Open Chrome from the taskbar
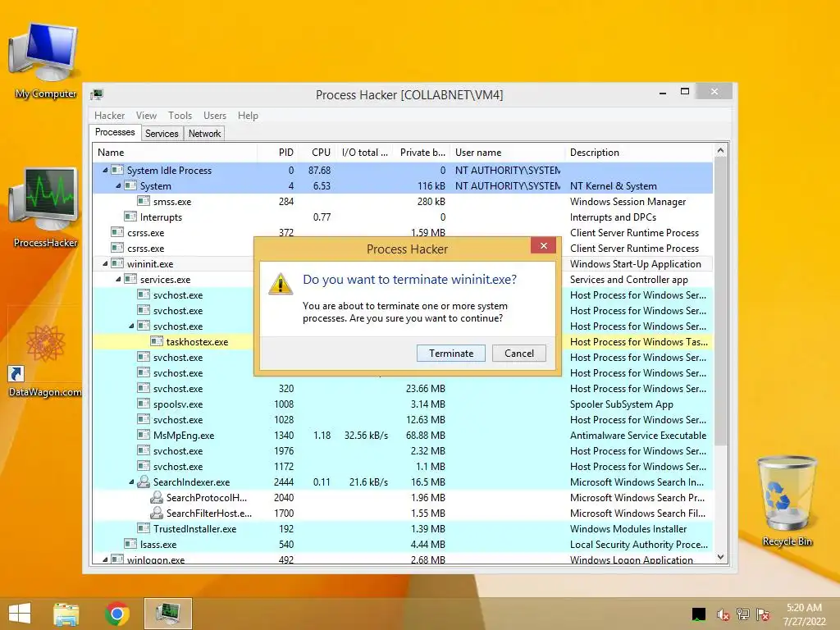The width and height of the screenshot is (840, 630). coord(117,614)
